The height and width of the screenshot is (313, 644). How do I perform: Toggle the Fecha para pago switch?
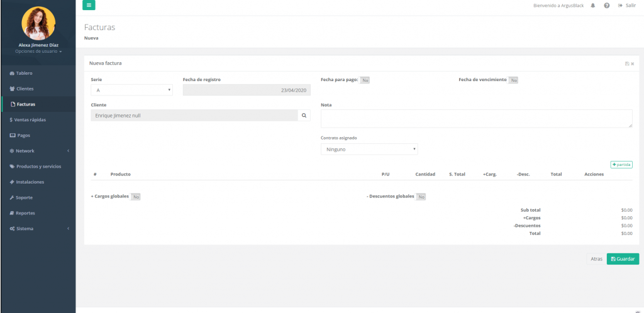pos(365,80)
